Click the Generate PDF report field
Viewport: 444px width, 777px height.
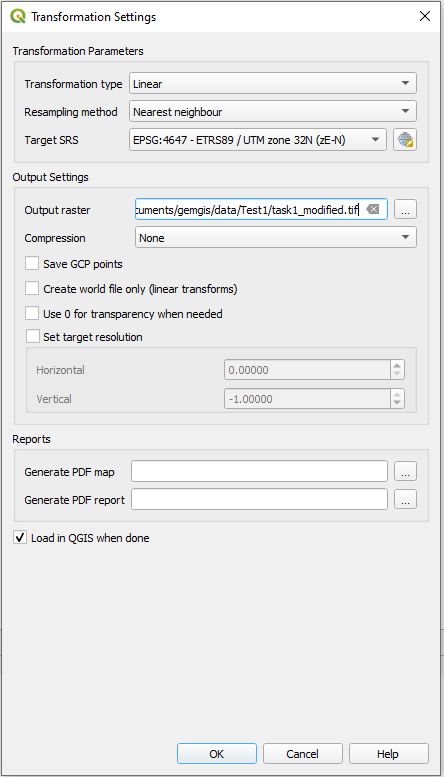[x=259, y=499]
